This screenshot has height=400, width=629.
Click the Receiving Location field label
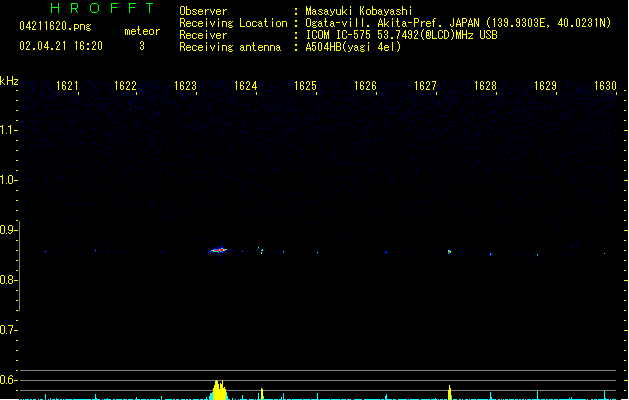coord(233,23)
